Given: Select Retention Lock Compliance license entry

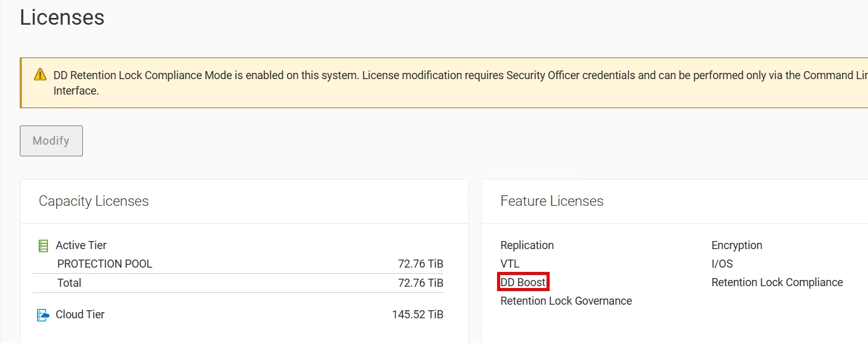Looking at the screenshot, I should tap(777, 282).
